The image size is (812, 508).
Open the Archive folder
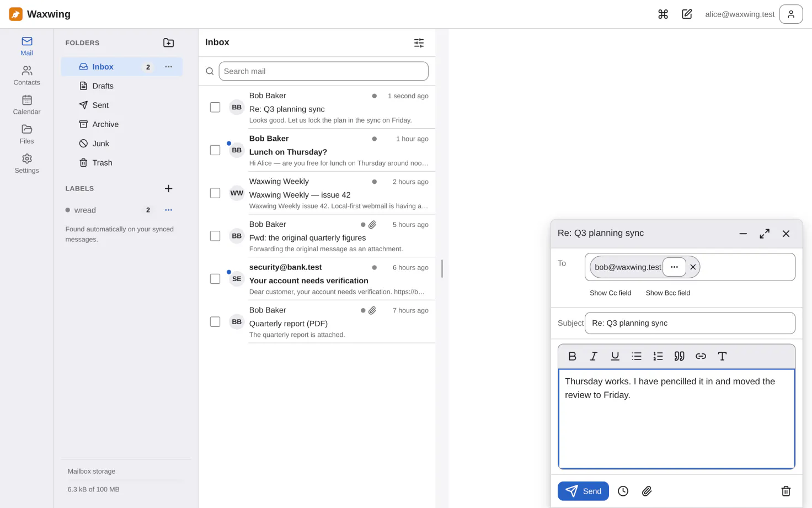[121, 124]
